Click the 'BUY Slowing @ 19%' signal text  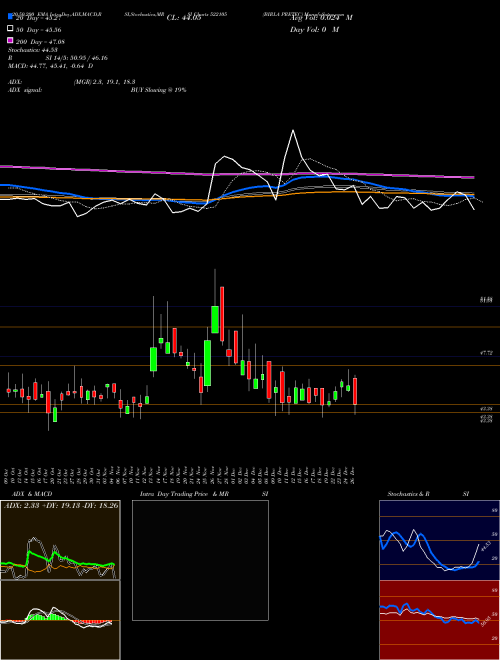pyautogui.click(x=158, y=90)
